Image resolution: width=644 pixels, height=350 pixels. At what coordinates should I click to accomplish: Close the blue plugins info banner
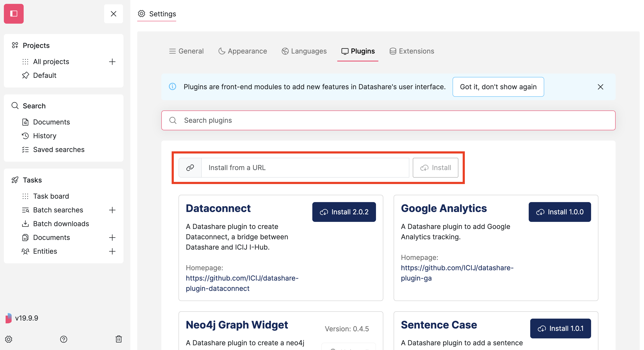[601, 87]
